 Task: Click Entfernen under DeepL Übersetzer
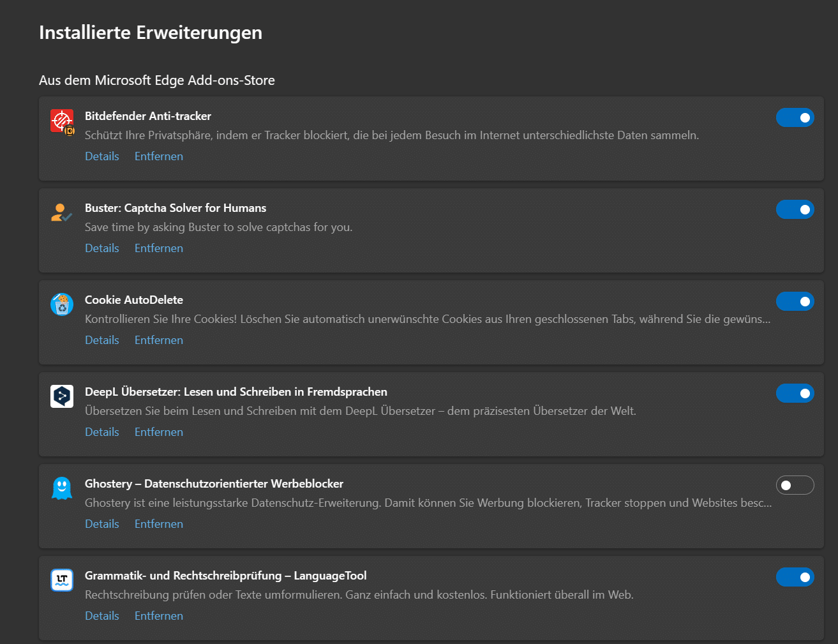[159, 432]
